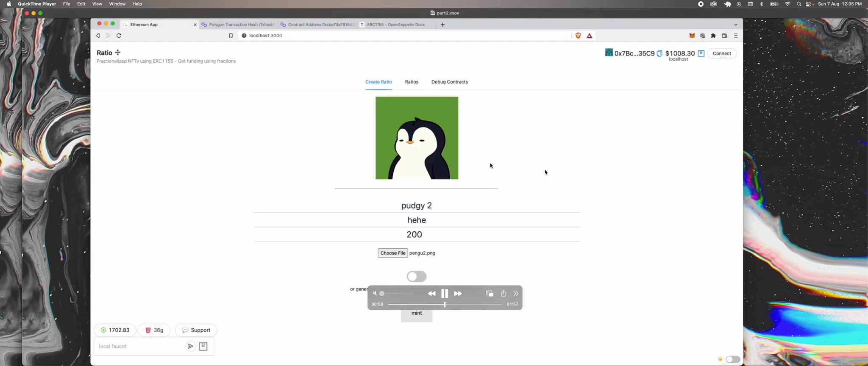Image resolution: width=868 pixels, height=366 pixels.
Task: Toggle the dark mode theme switch
Action: (733, 359)
